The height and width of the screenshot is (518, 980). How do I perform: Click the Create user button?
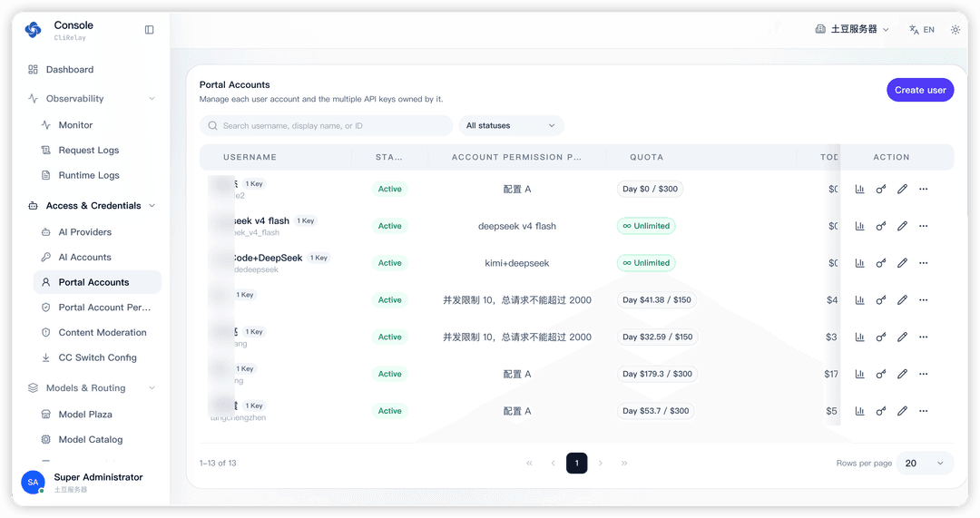[920, 90]
